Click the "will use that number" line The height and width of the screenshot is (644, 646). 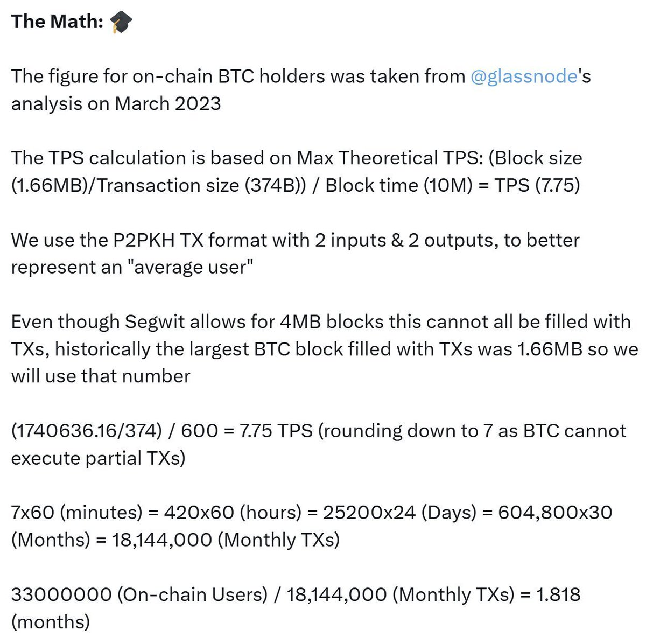pyautogui.click(x=101, y=376)
